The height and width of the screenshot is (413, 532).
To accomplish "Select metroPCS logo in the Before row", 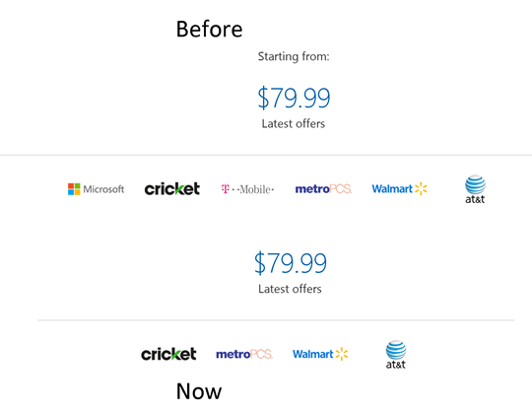I will 323,189.
